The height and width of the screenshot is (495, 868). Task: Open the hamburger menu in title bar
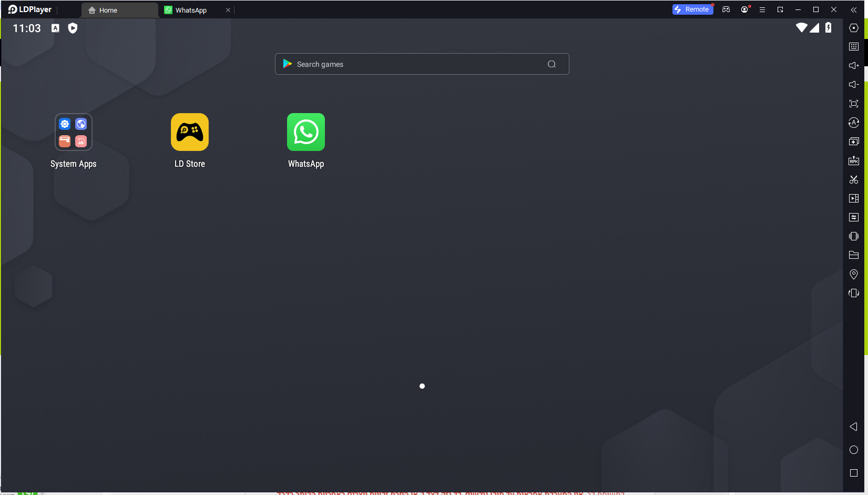click(x=762, y=9)
